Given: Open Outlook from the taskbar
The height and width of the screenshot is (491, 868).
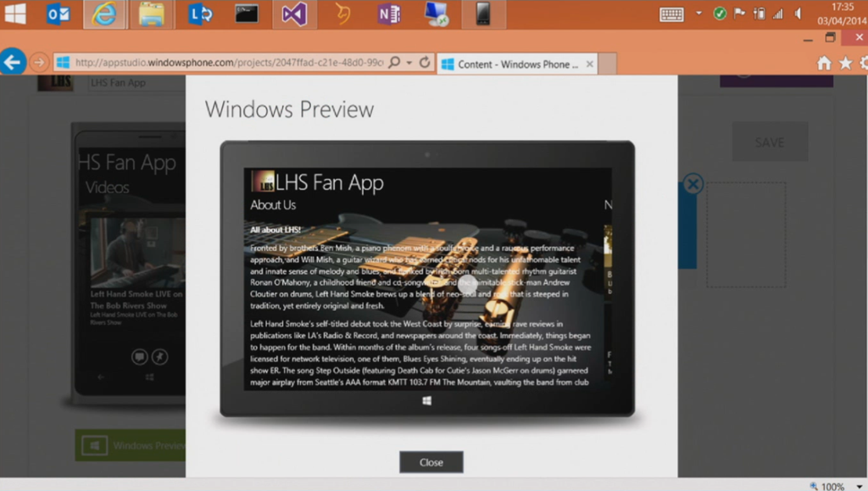Looking at the screenshot, I should 58,14.
